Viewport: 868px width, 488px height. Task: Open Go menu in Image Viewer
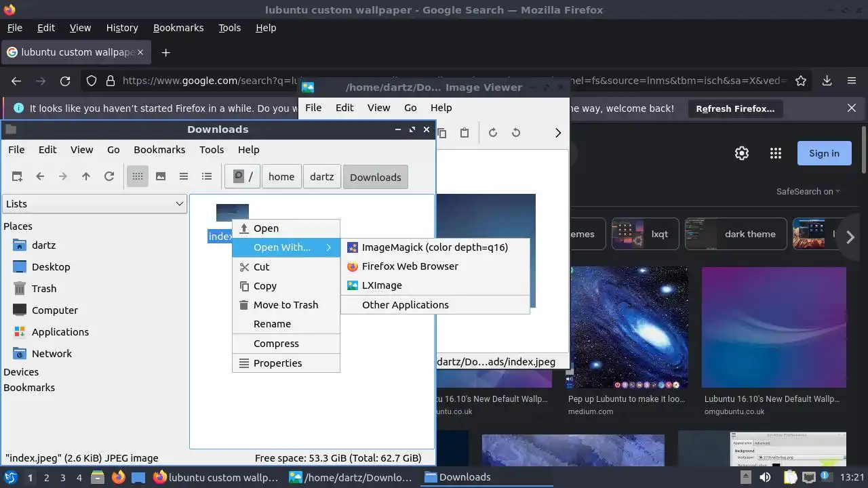click(x=410, y=108)
